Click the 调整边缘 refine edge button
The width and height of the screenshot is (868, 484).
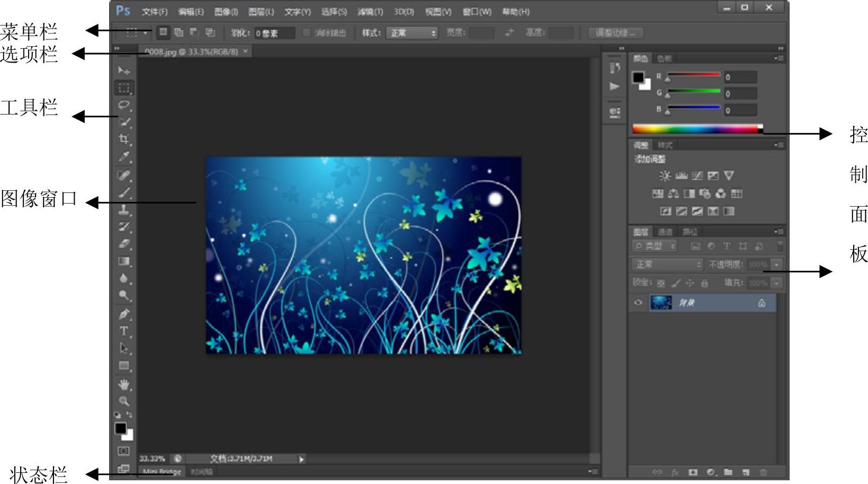pyautogui.click(x=615, y=33)
